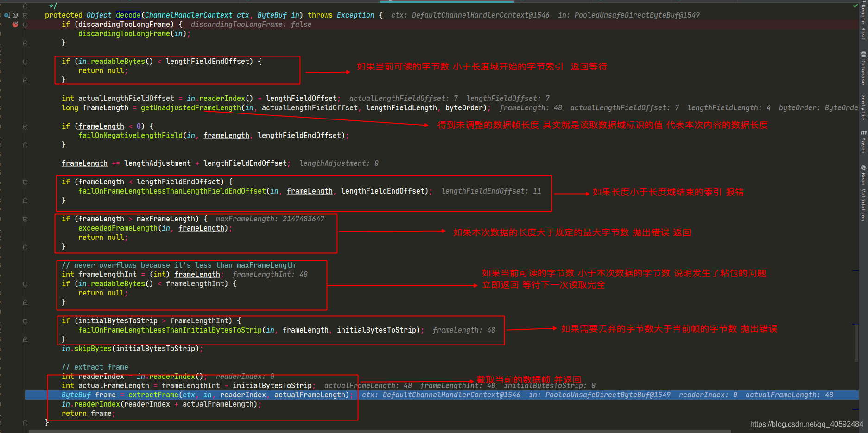Click the '// extract frame' comment
The width and height of the screenshot is (868, 433).
point(95,367)
